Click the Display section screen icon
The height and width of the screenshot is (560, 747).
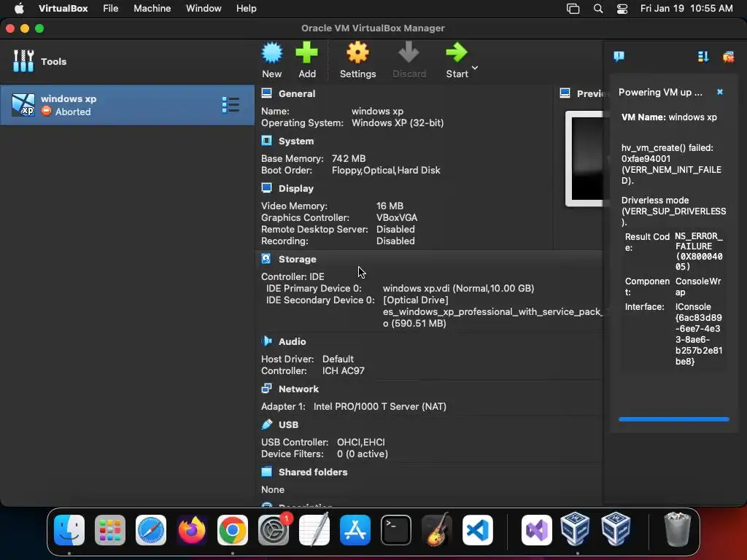click(x=267, y=188)
